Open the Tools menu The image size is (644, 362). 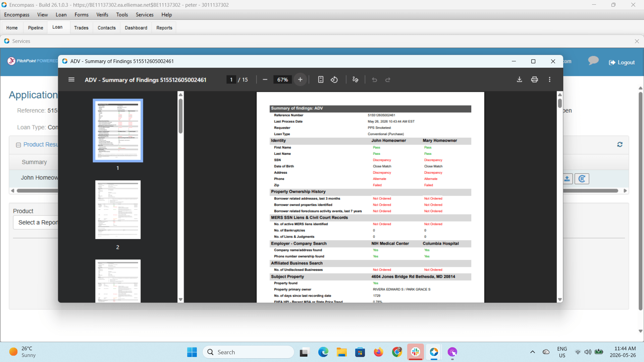[x=122, y=15]
